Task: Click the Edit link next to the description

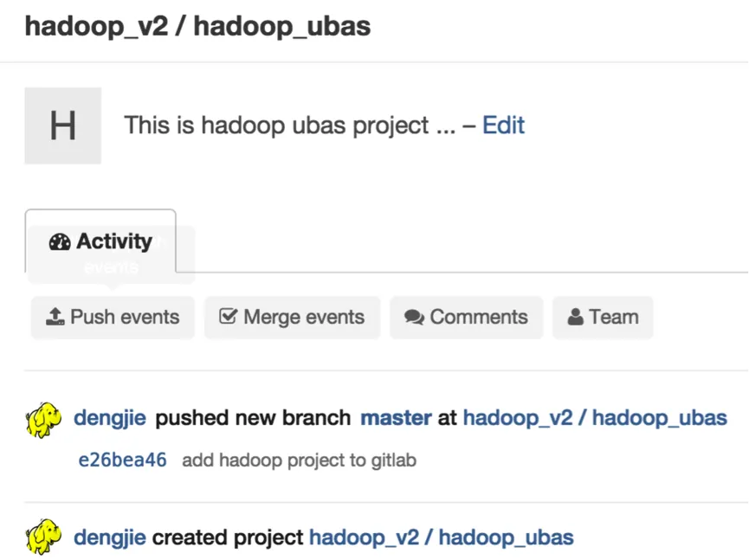Action: pyautogui.click(x=503, y=126)
